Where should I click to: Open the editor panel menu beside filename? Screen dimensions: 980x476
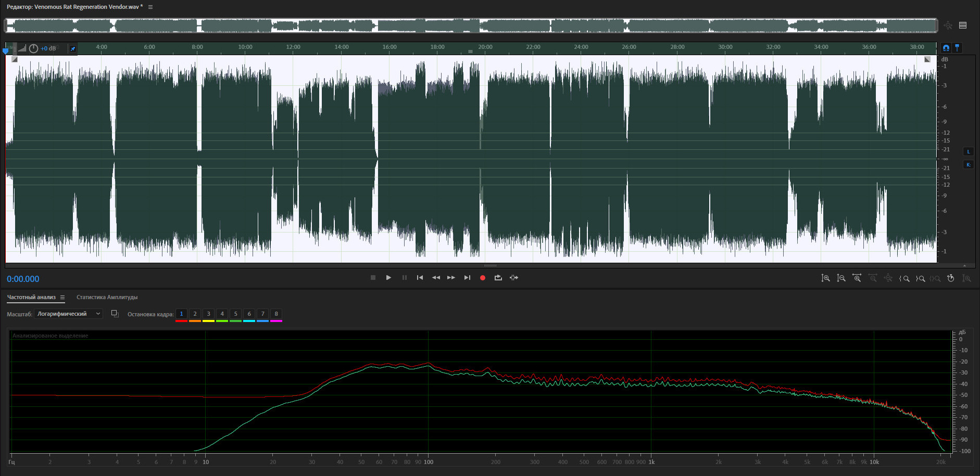click(x=150, y=7)
